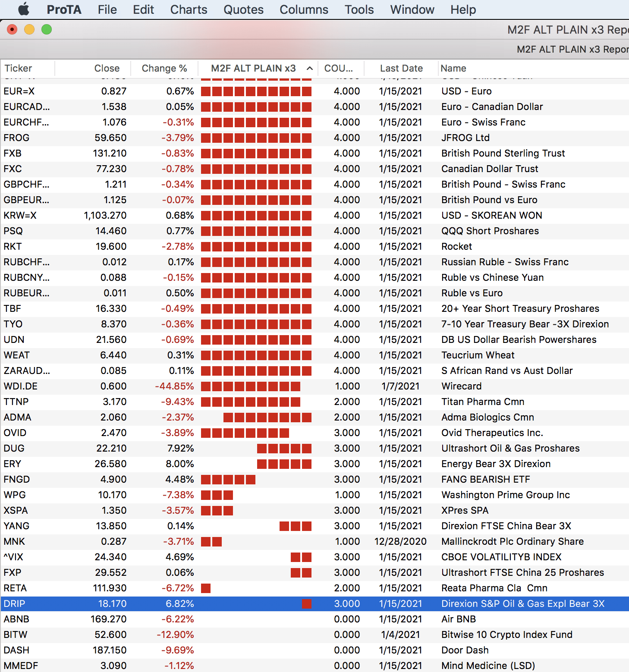Image resolution: width=629 pixels, height=672 pixels.
Task: Open the Apple menu
Action: pyautogui.click(x=24, y=9)
